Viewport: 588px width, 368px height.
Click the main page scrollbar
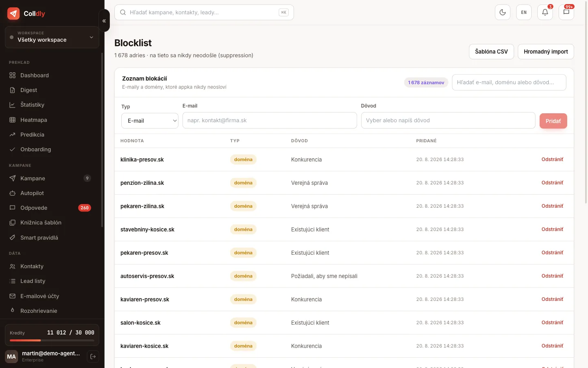click(586, 102)
